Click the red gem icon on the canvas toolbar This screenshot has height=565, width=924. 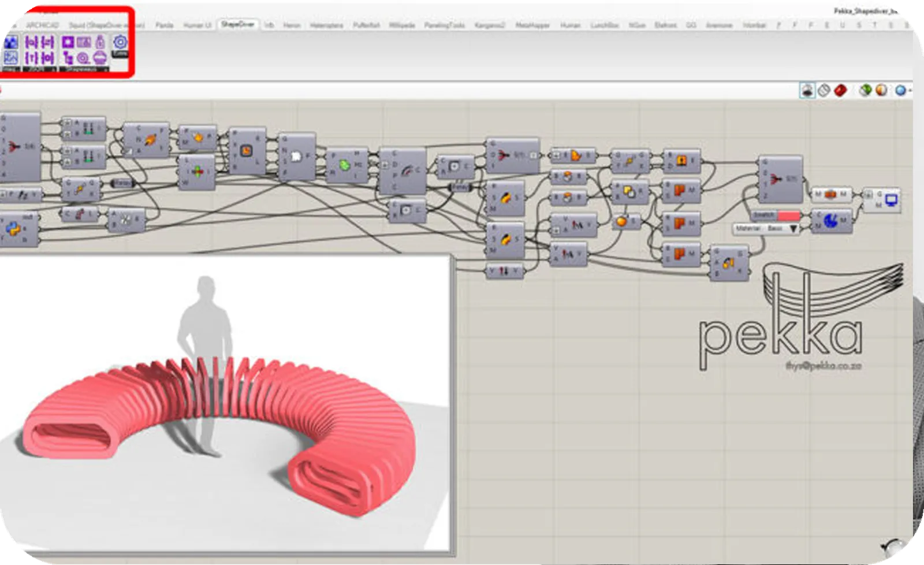[x=841, y=90]
